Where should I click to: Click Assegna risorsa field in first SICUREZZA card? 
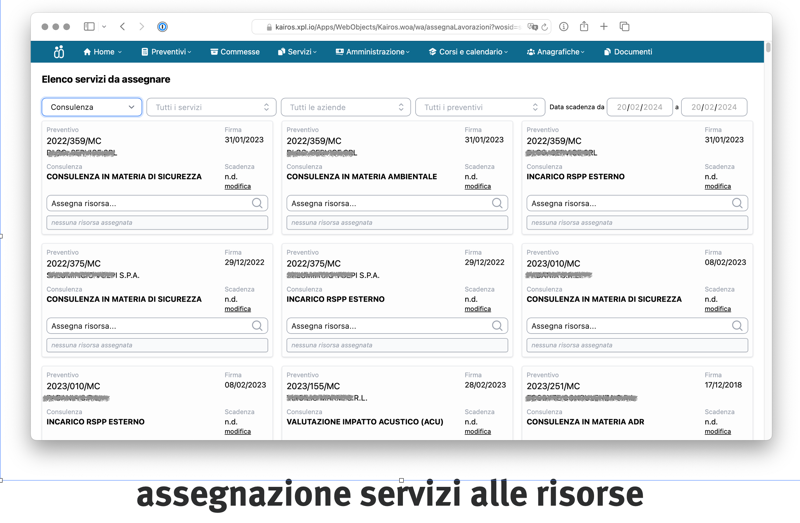tap(157, 203)
